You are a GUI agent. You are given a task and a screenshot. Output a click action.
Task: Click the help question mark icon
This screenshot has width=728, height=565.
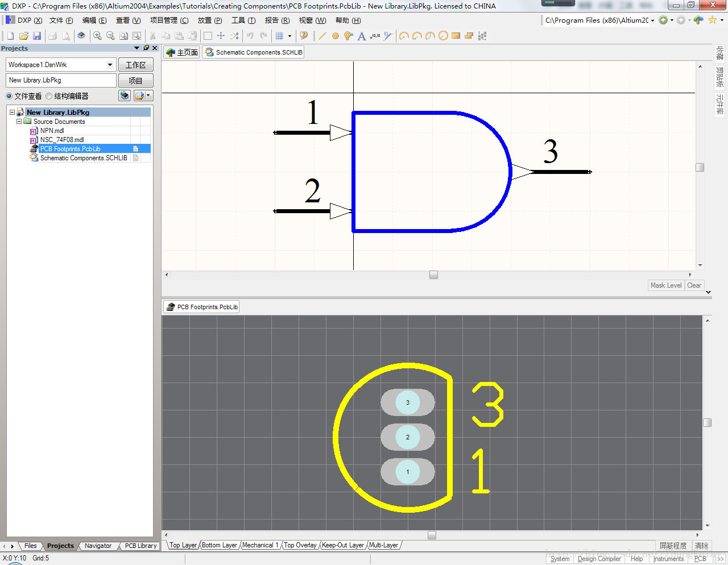tap(304, 36)
